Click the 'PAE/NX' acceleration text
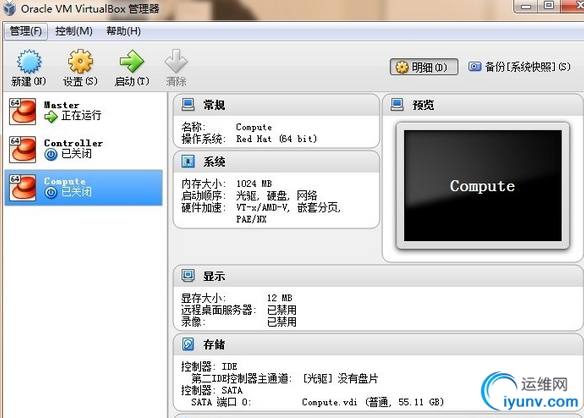This screenshot has width=584, height=418. [x=251, y=219]
